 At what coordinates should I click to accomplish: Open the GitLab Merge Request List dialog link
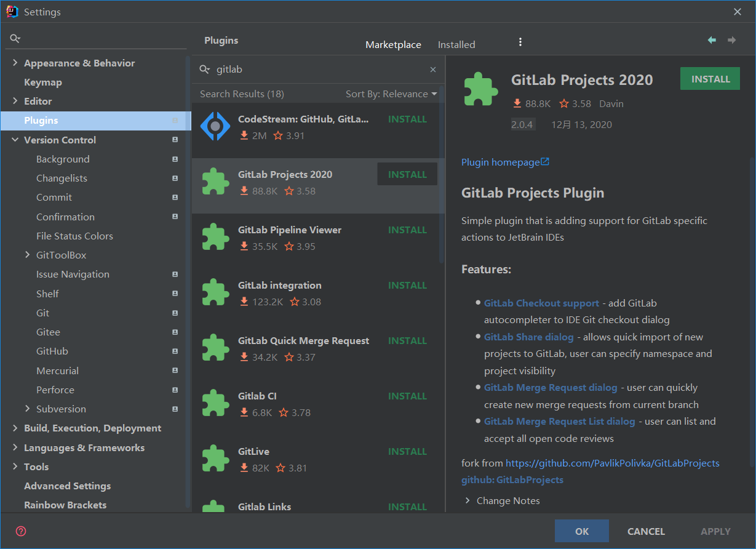(560, 422)
